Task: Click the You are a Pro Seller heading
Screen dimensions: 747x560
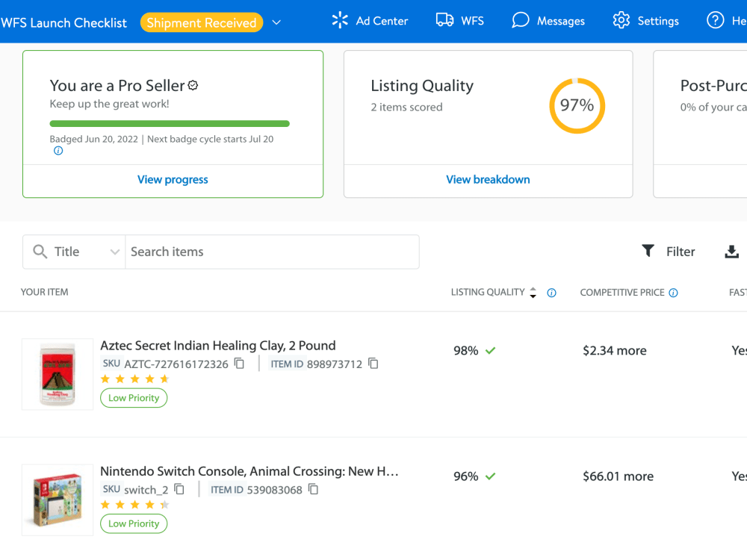Action: tap(117, 85)
